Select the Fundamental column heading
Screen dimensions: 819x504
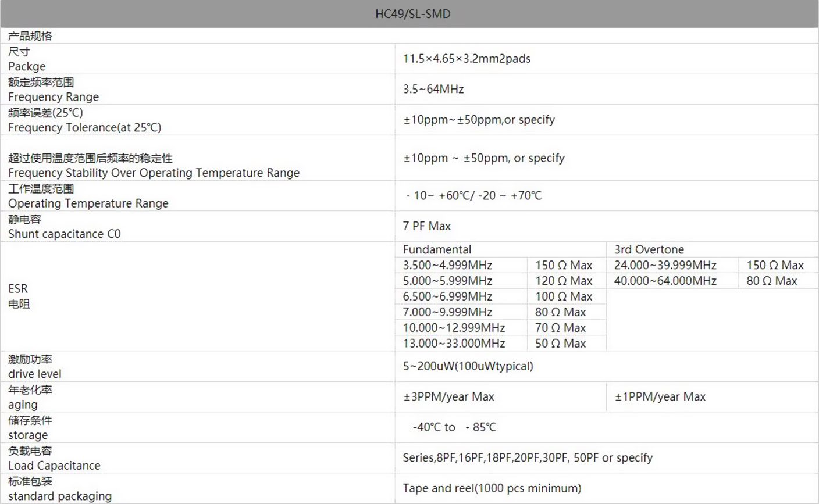437,249
